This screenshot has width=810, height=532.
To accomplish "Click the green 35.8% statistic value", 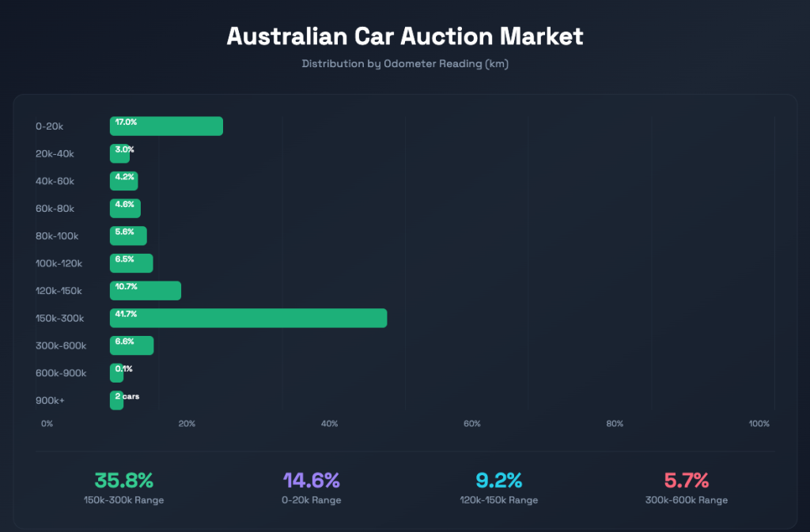I will pos(123,480).
